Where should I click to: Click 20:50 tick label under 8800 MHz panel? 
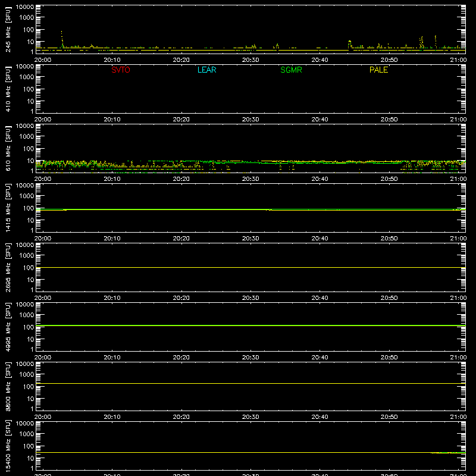(389, 417)
